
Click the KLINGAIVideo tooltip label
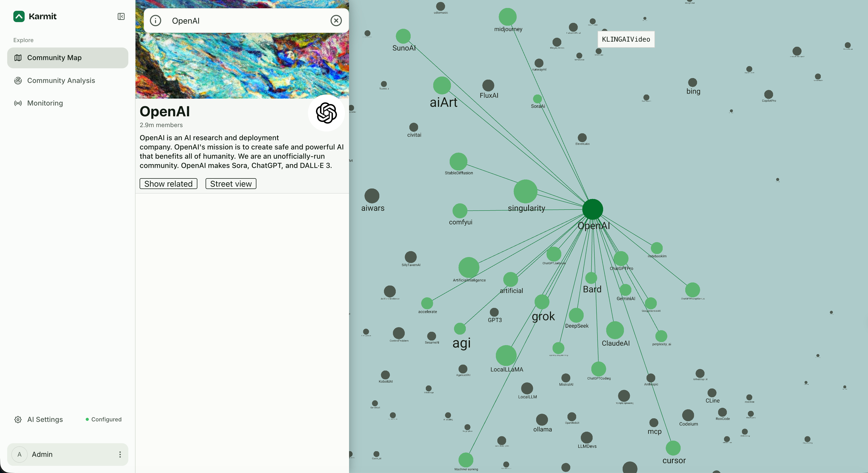point(626,40)
